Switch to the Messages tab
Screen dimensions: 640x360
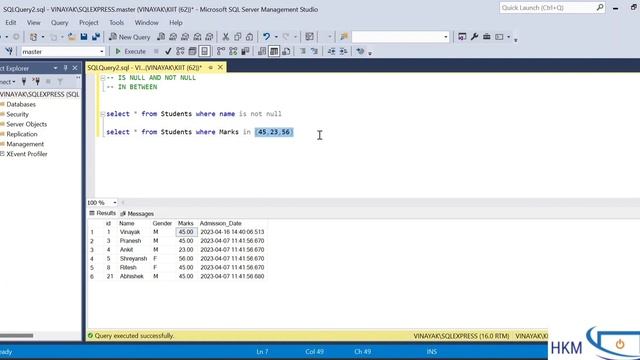[x=137, y=213]
